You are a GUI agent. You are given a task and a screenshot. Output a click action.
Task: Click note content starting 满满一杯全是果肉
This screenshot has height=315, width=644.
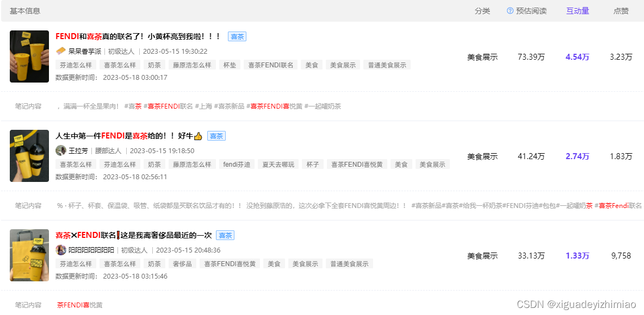(199, 106)
